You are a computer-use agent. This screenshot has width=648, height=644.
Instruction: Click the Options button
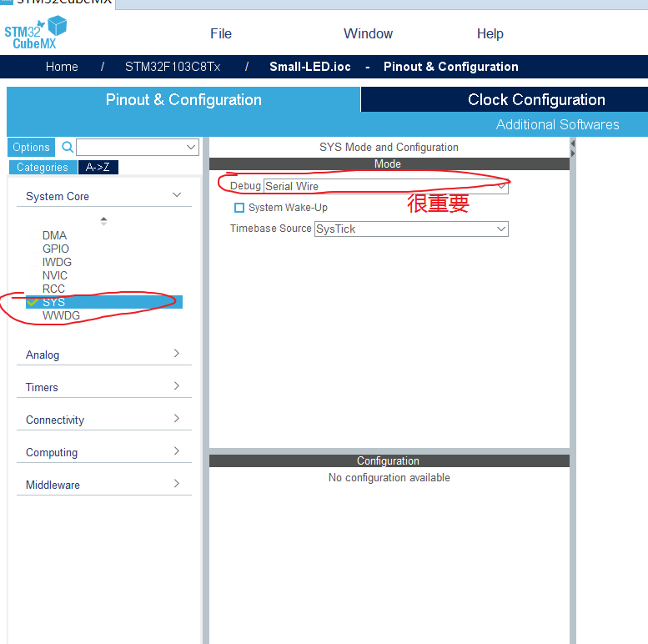click(x=31, y=147)
